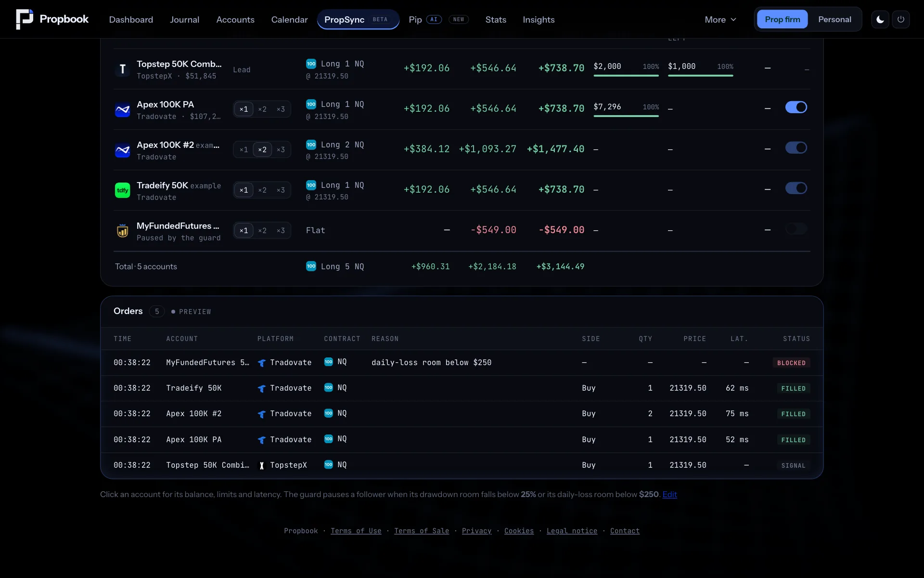This screenshot has width=924, height=578.
Task: Set MyFundedFutures multiplier to ×2
Action: 262,231
